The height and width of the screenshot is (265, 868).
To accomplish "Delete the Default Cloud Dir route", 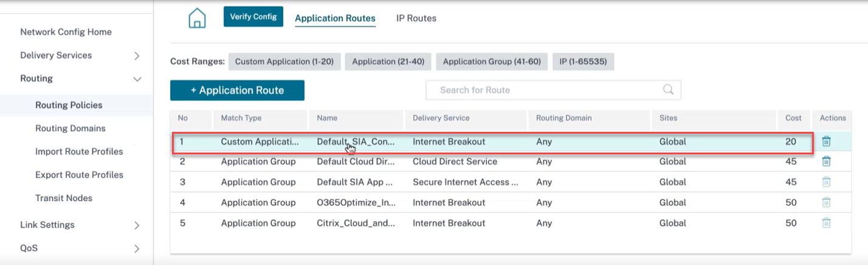I will pos(826,162).
